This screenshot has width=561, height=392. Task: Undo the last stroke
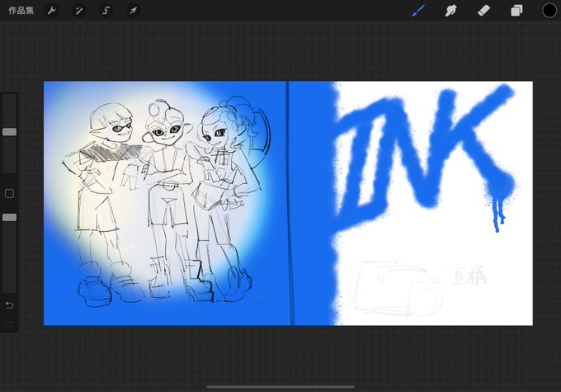point(10,305)
